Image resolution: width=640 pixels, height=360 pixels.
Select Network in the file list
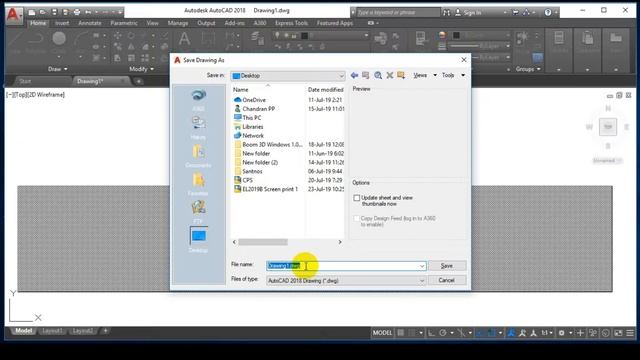pyautogui.click(x=249, y=136)
